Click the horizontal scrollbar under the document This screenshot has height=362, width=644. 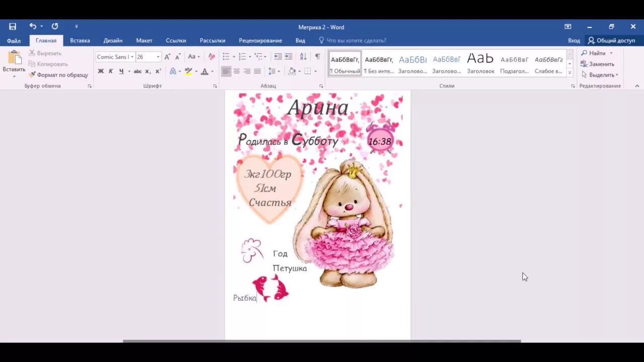322,341
